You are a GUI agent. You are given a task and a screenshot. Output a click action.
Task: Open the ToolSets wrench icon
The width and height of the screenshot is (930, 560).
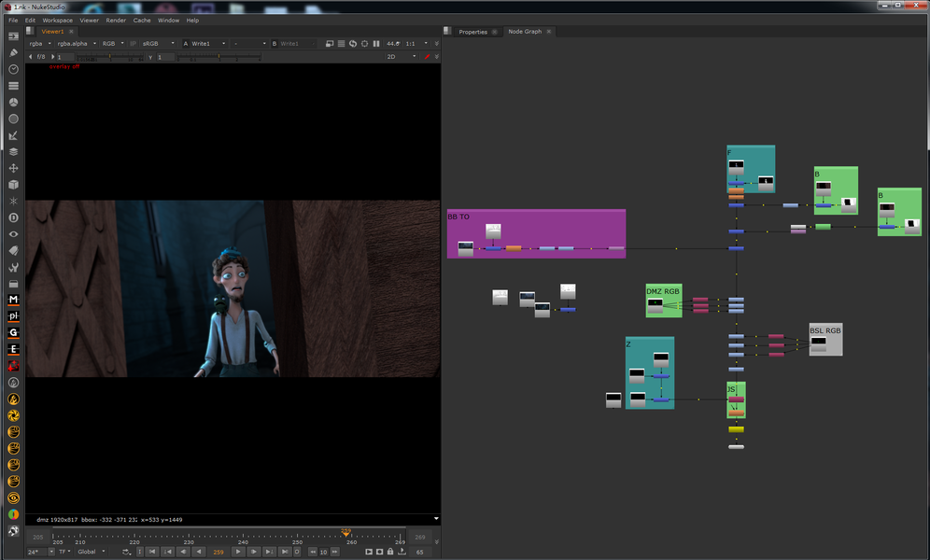click(13, 268)
